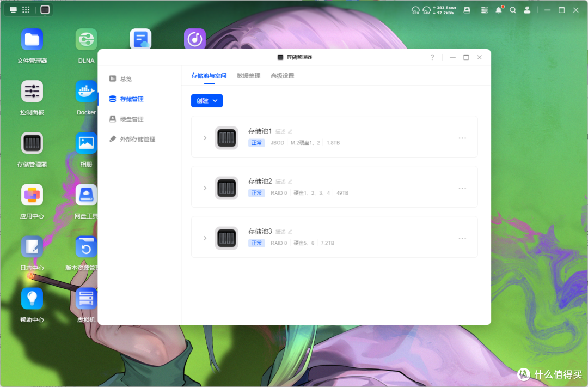Open the blue notes app desktop icon
Screen dimensions: 588x387
(x=140, y=39)
